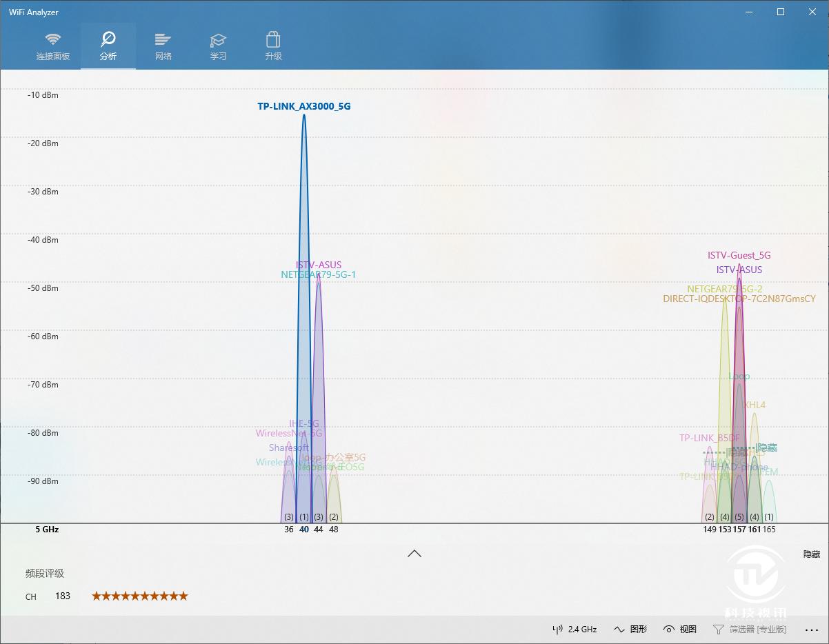Click the 5 GHz band label

click(47, 530)
